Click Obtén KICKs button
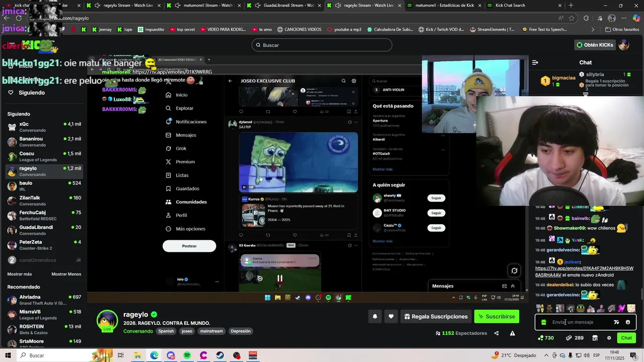The image size is (644, 362). tap(595, 45)
